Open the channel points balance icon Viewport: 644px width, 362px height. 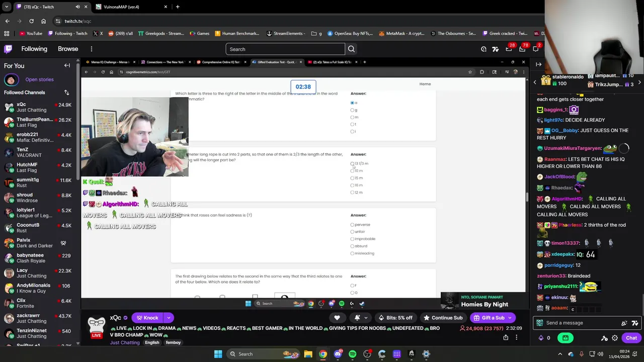(541, 338)
